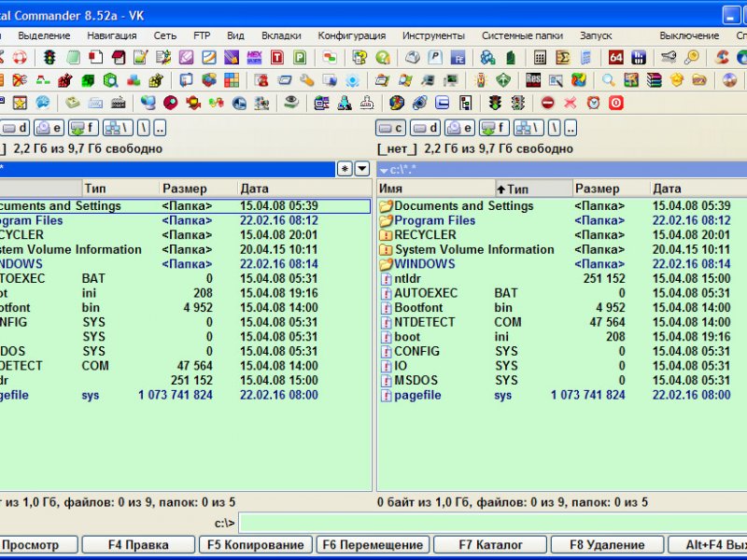The width and height of the screenshot is (747, 560).
Task: Click the F5 Копирование button
Action: coord(255,545)
